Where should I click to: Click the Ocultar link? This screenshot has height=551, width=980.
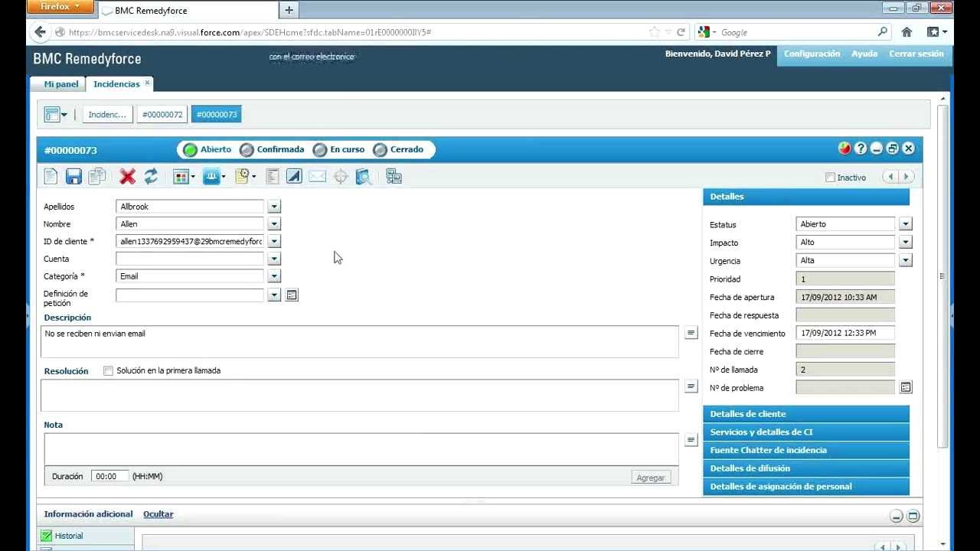coord(158,514)
